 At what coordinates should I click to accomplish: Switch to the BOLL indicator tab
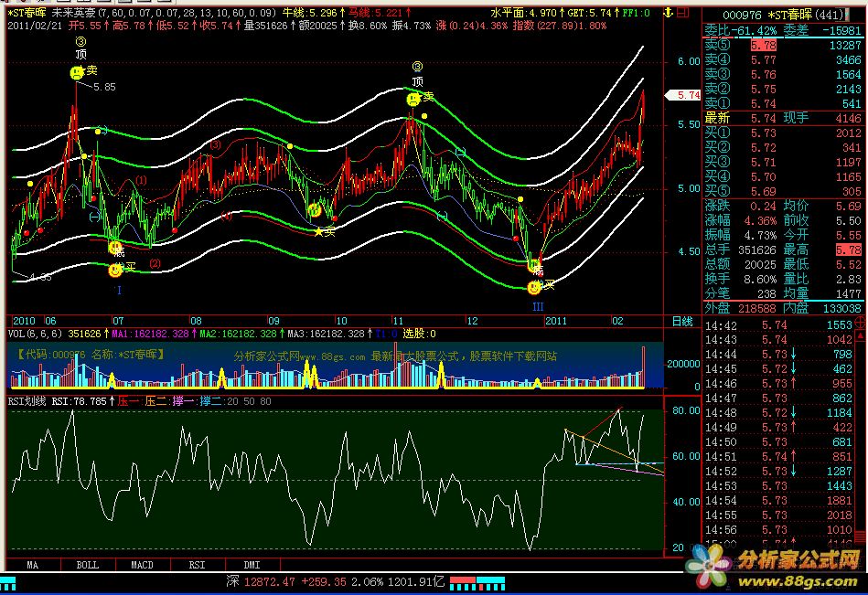88,565
